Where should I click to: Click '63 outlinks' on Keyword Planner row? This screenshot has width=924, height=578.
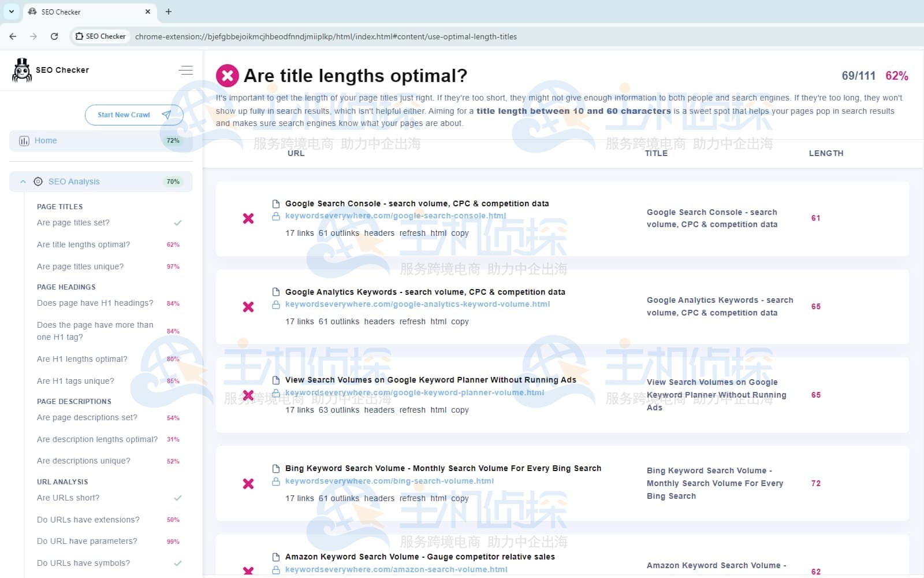(339, 410)
